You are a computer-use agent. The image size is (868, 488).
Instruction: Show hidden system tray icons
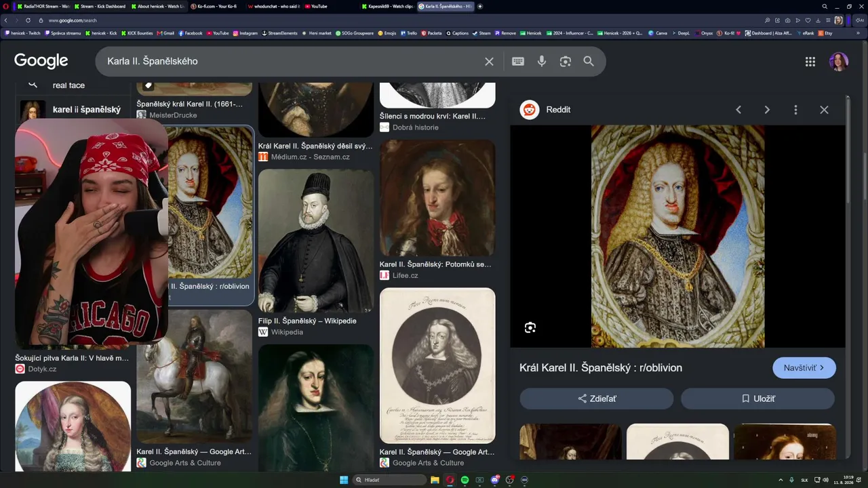pos(780,480)
